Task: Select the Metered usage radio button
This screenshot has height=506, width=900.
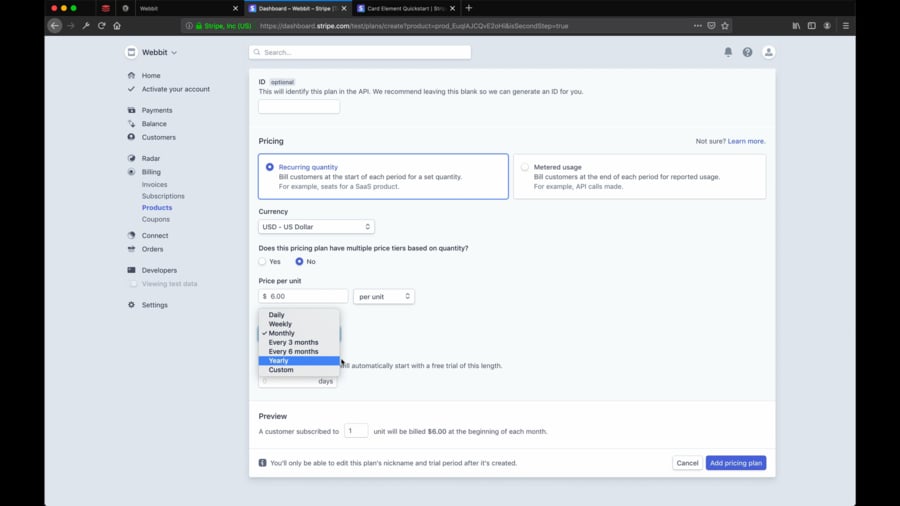Action: click(x=525, y=167)
